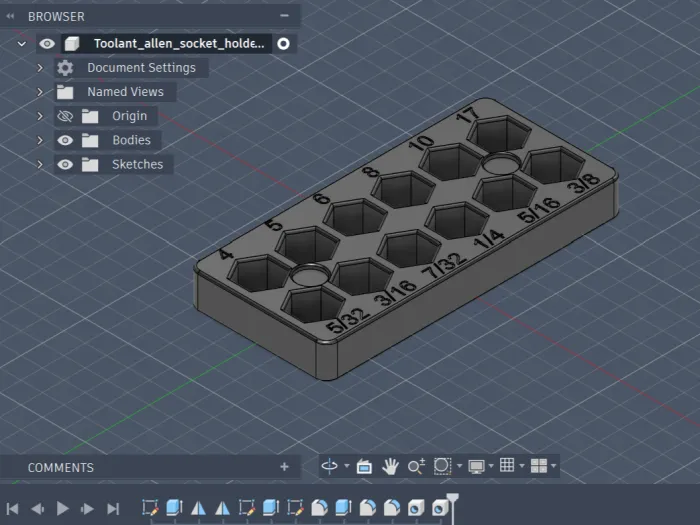Select the first mirror feature in timeline
The height and width of the screenshot is (525, 700).
click(x=198, y=508)
